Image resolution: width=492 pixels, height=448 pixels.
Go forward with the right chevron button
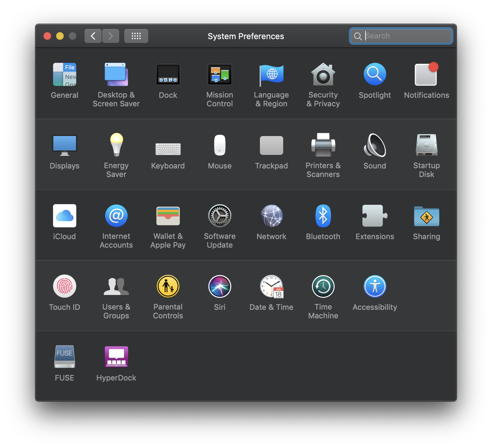(111, 36)
